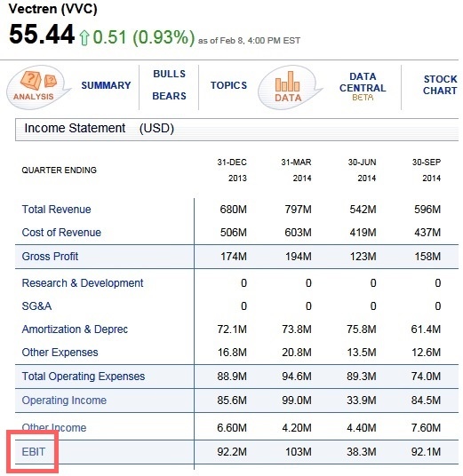
Task: Open the Analysis speech bubble icon
Action: tap(38, 87)
